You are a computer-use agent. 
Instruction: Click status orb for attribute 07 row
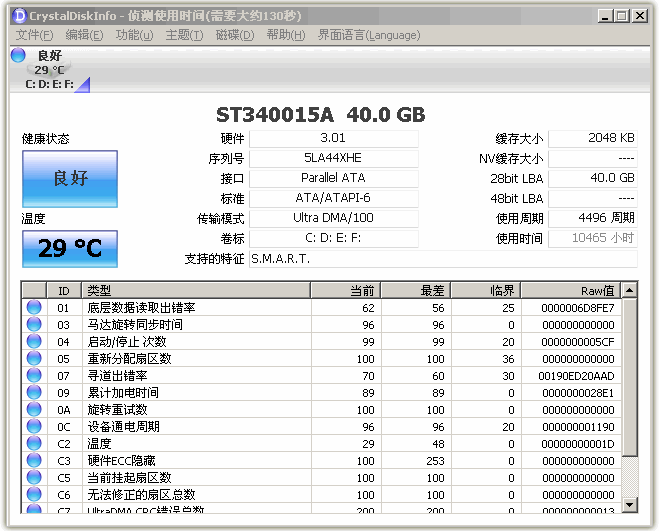pos(34,375)
